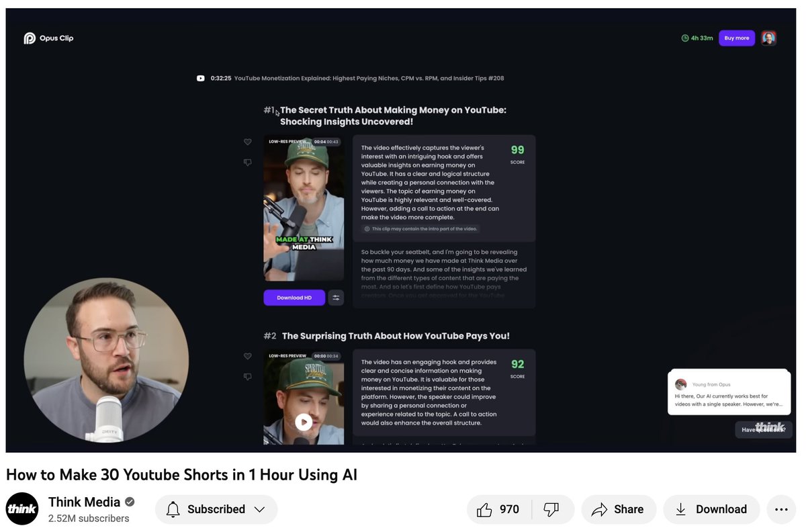806x532 pixels.
Task: Click the source video title YouTube Monetization Explained
Action: pos(369,79)
